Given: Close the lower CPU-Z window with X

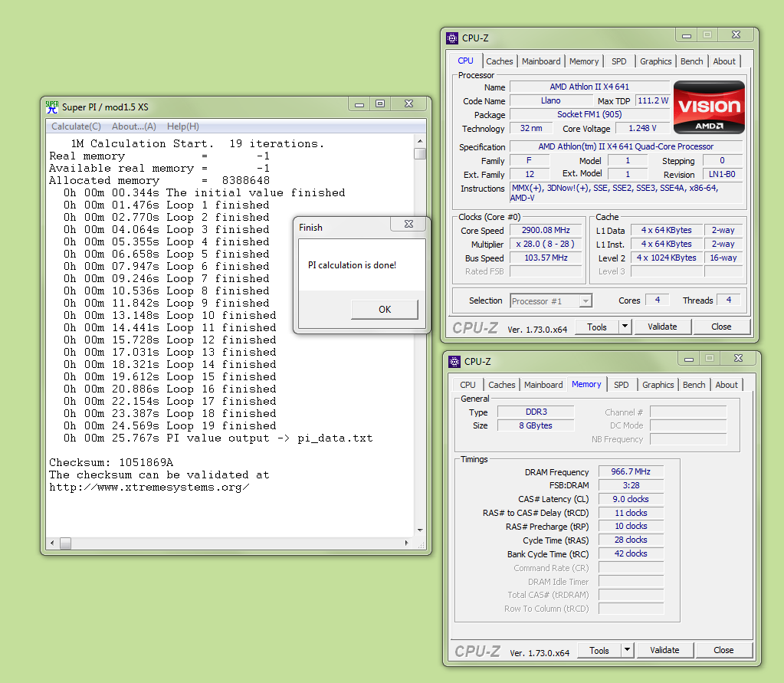Looking at the screenshot, I should coord(739,359).
